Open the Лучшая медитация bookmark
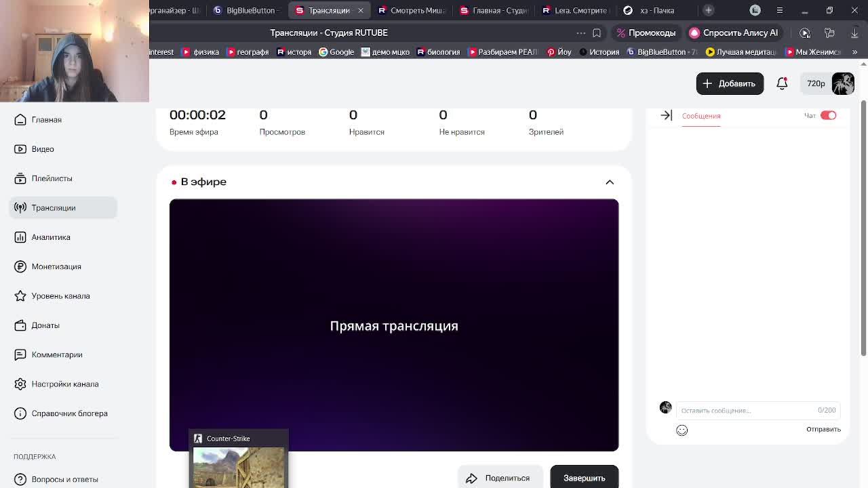Screen dimensions: 868x488 (x=741, y=52)
